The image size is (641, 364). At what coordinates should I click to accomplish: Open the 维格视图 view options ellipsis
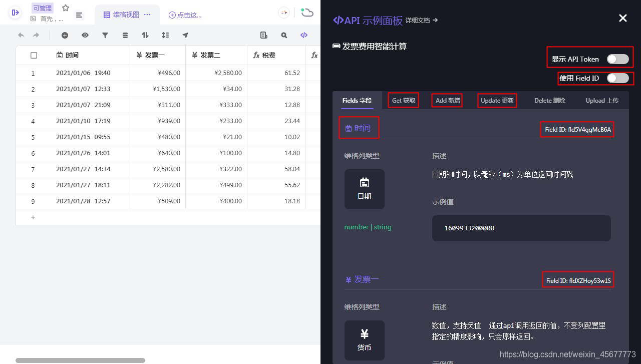(147, 15)
